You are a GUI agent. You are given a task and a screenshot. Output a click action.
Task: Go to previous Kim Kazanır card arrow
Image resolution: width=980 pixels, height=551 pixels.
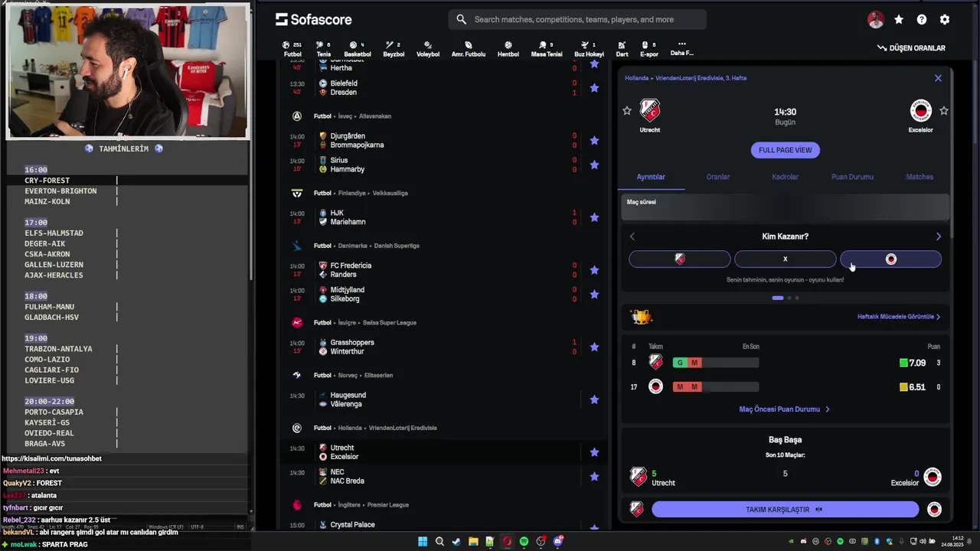(x=632, y=236)
